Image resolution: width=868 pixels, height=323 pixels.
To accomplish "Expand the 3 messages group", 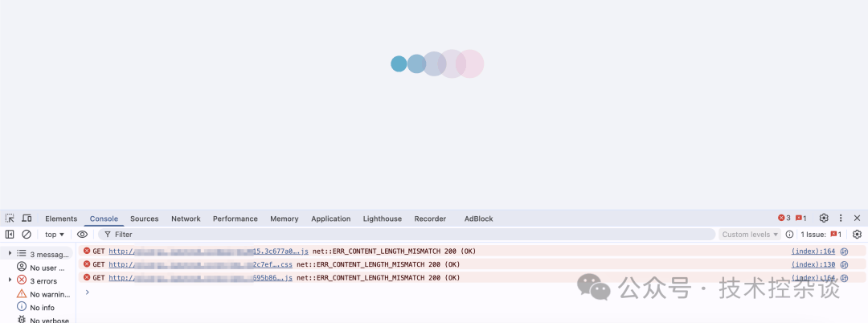I will 10,254.
